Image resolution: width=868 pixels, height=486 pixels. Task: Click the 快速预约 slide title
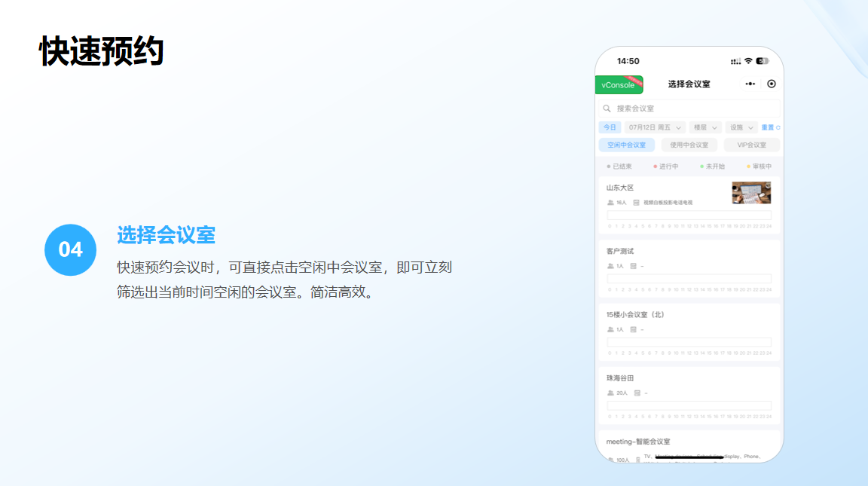pyautogui.click(x=102, y=51)
